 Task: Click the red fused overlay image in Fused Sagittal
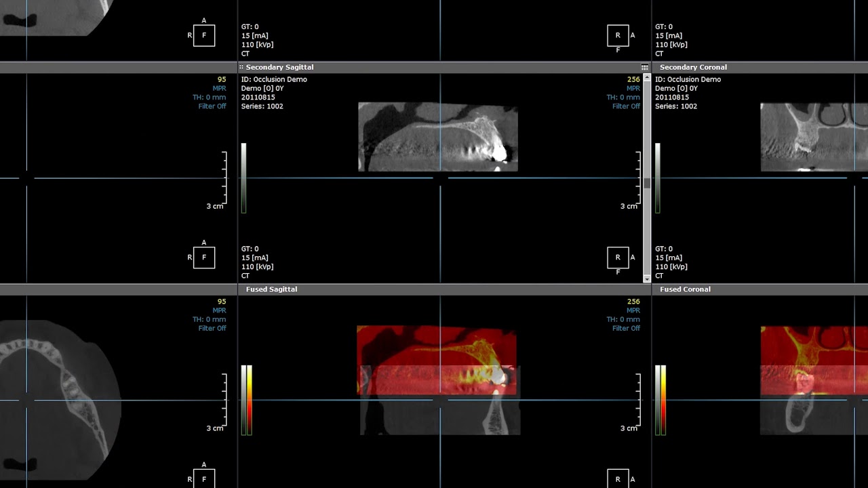[437, 360]
